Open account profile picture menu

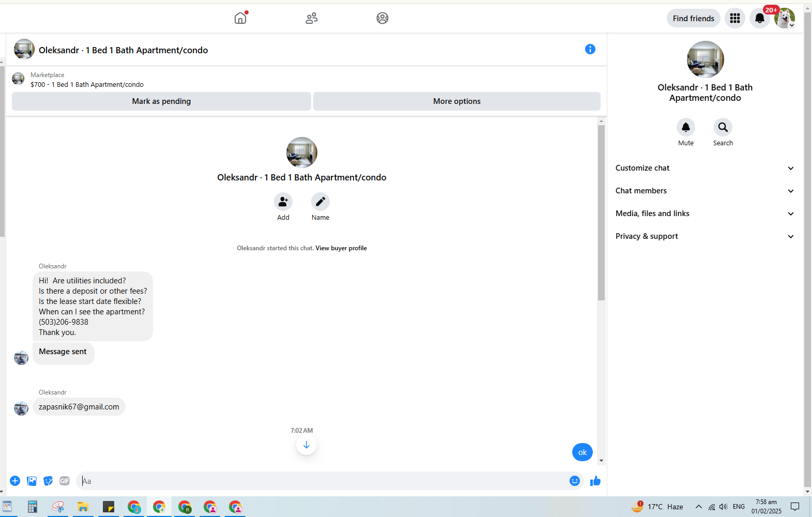[x=785, y=18]
